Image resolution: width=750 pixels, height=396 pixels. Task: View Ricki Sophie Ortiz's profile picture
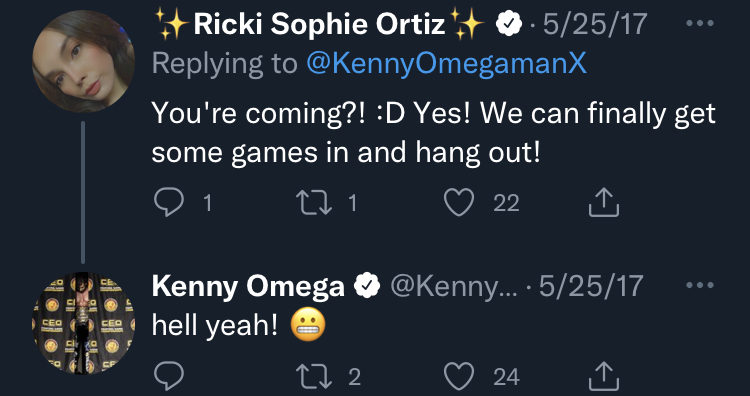click(x=83, y=61)
